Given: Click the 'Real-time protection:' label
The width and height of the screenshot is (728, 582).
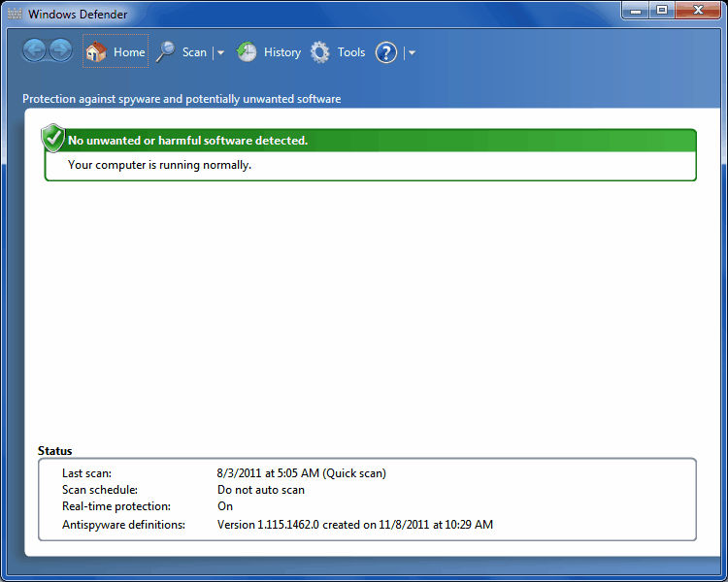Looking at the screenshot, I should coord(116,506).
